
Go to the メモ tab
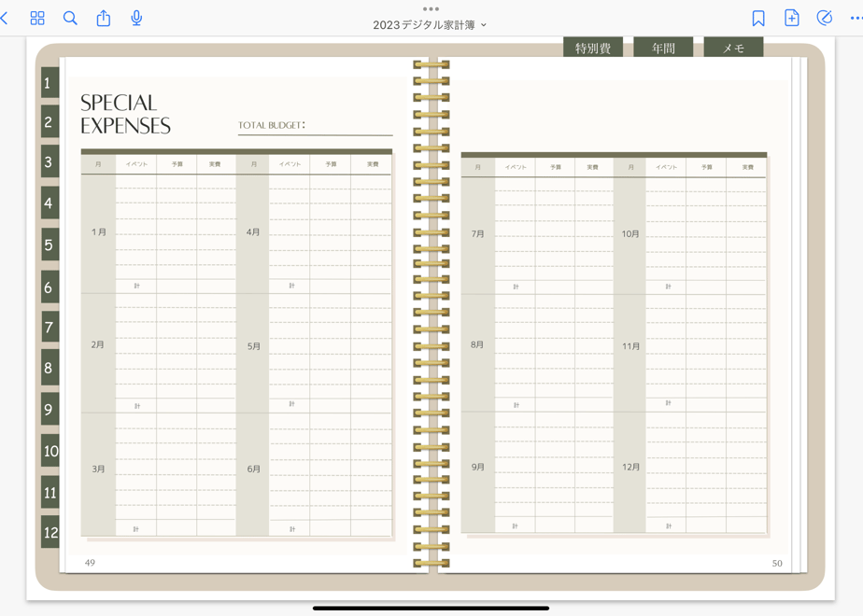[734, 48]
